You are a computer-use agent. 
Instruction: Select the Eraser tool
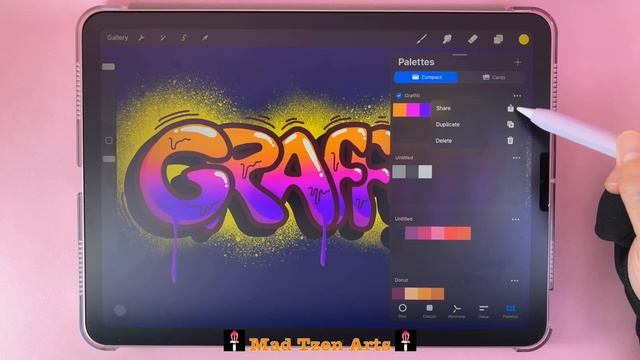coord(473,39)
